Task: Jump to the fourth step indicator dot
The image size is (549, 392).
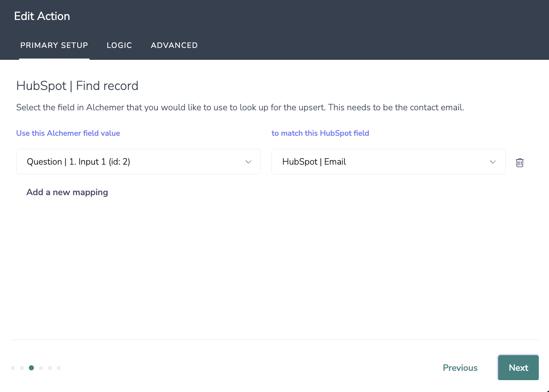Action: [41, 368]
